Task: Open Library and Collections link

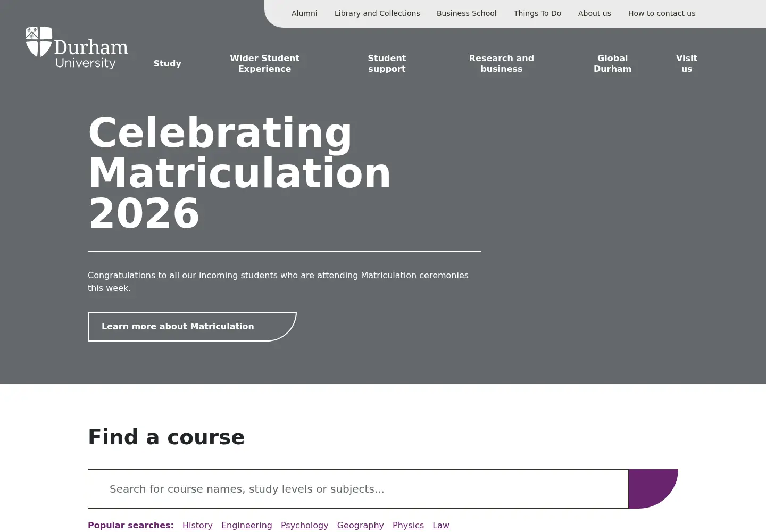Action: click(377, 13)
